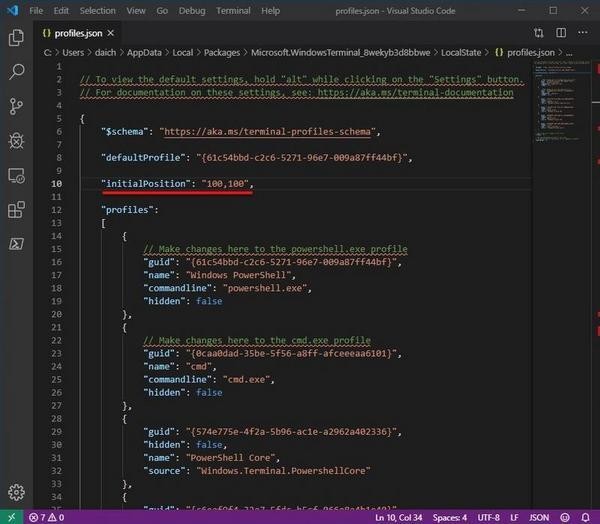Click the "defaultProfile" key
This screenshot has width=600, height=524.
tap(143, 158)
